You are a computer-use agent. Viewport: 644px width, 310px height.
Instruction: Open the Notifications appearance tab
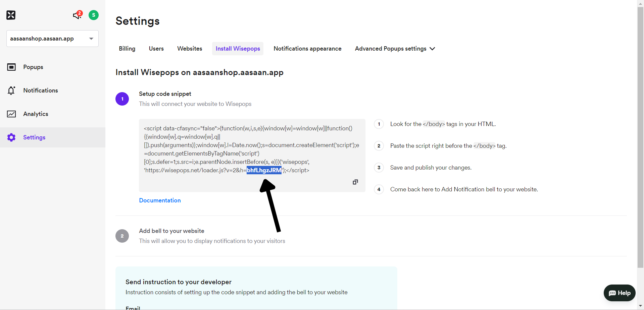[307, 49]
